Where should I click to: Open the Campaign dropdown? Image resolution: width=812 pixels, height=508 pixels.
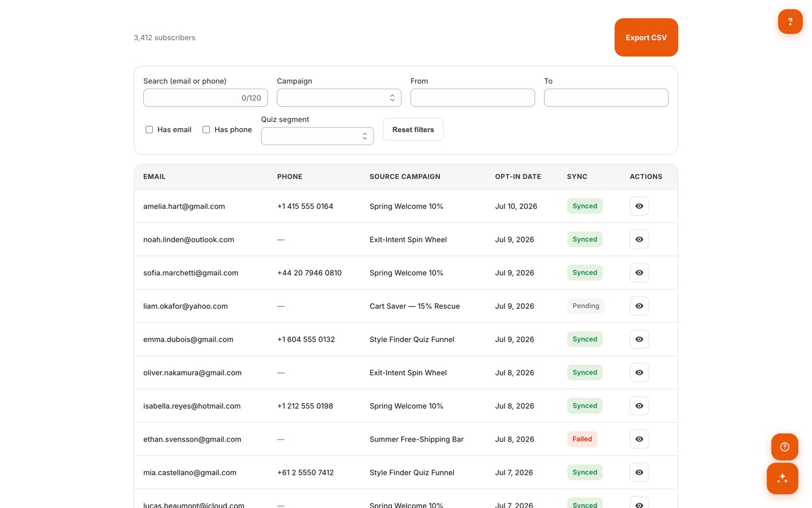point(339,98)
